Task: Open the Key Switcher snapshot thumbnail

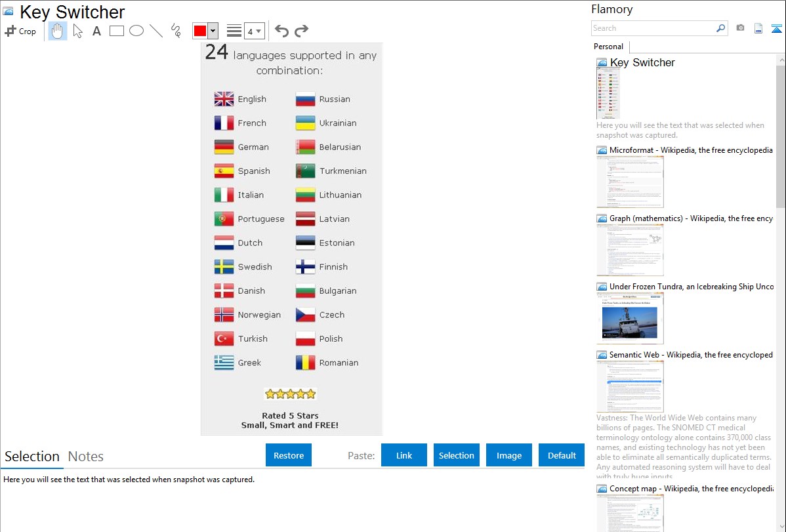Action: tap(608, 93)
